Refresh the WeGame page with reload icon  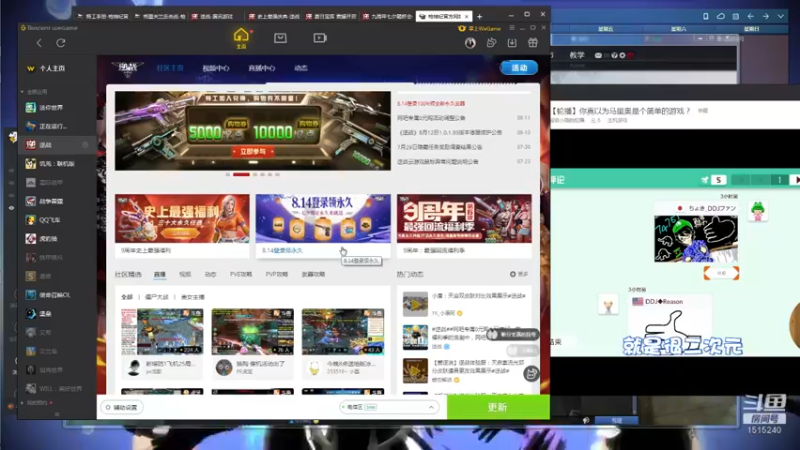click(61, 43)
